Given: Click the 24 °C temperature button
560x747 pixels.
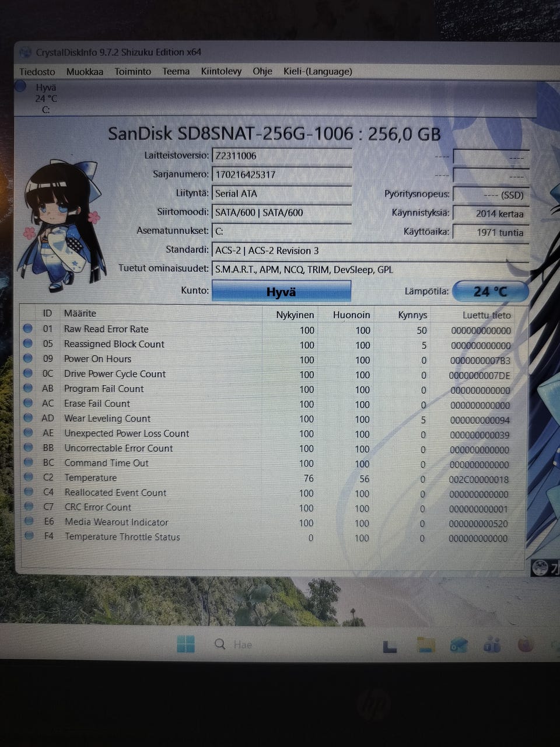Looking at the screenshot, I should 490,291.
